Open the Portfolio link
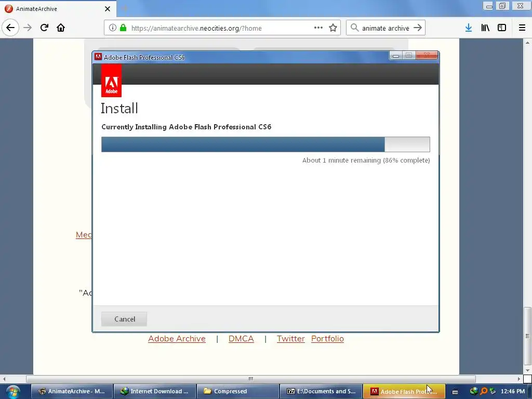Image resolution: width=532 pixels, height=399 pixels. tap(327, 339)
